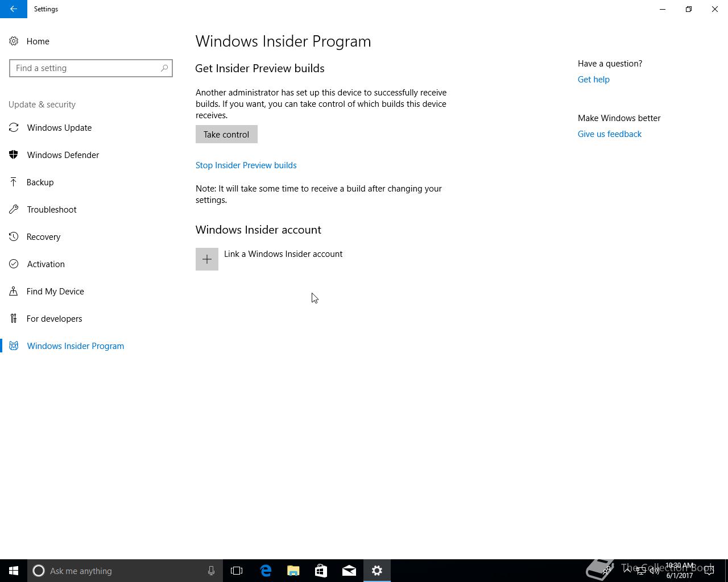
Task: Click the Settings gear on the taskbar
Action: (x=377, y=571)
